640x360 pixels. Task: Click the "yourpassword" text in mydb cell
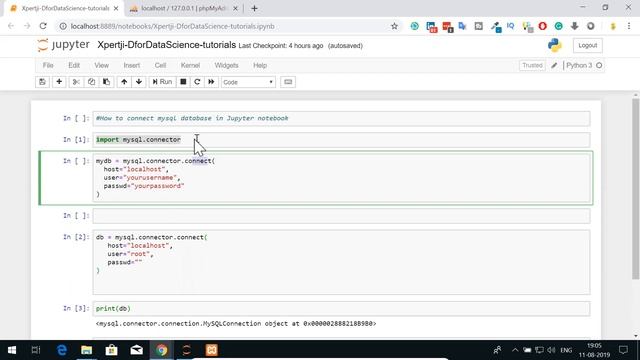click(158, 186)
